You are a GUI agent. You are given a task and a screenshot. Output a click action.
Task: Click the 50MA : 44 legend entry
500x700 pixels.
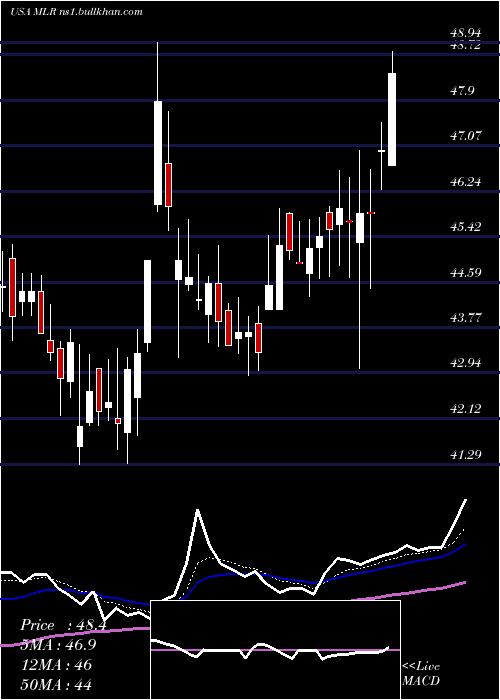56,684
